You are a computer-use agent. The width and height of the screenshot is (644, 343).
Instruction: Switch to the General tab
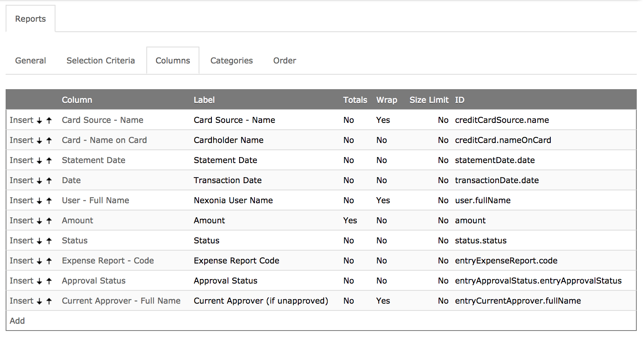point(31,61)
